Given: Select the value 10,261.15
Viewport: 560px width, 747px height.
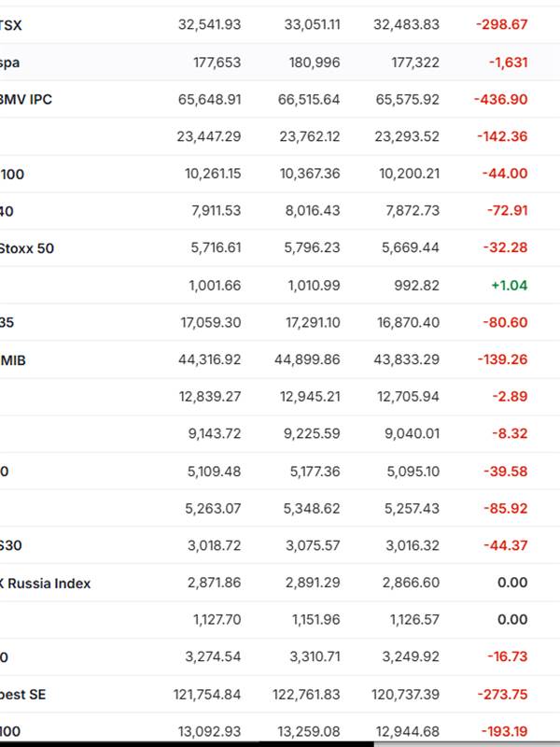Looking at the screenshot, I should pos(213,174).
